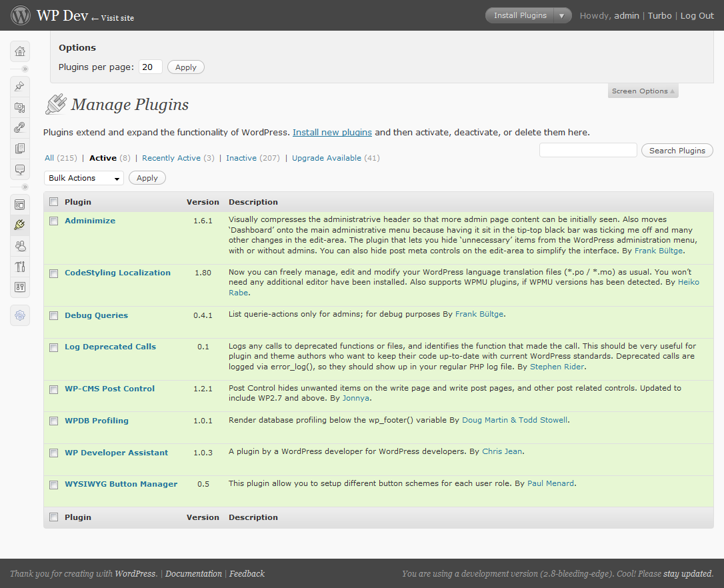
Task: Open the Bulk Actions dropdown
Action: (x=84, y=178)
